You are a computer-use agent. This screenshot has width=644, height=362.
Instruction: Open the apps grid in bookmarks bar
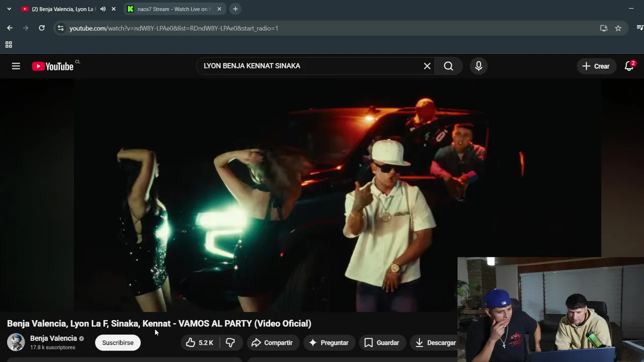(x=9, y=45)
